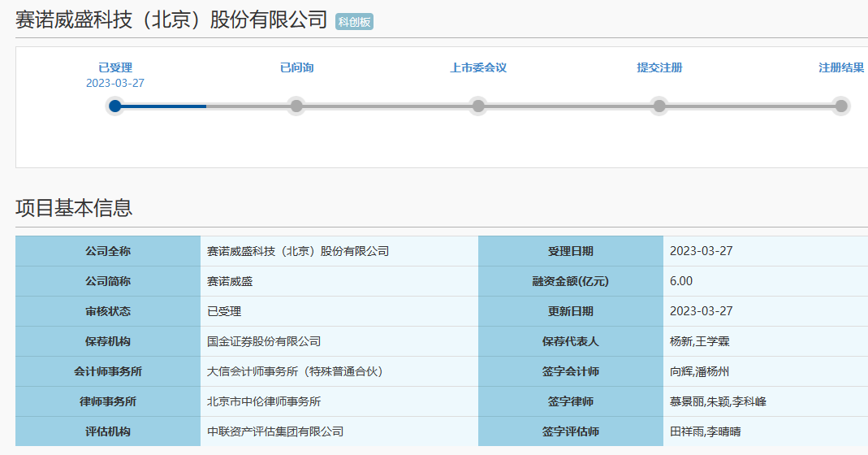
Task: Click the 向辉,潘杨州 accountants value
Action: (700, 371)
